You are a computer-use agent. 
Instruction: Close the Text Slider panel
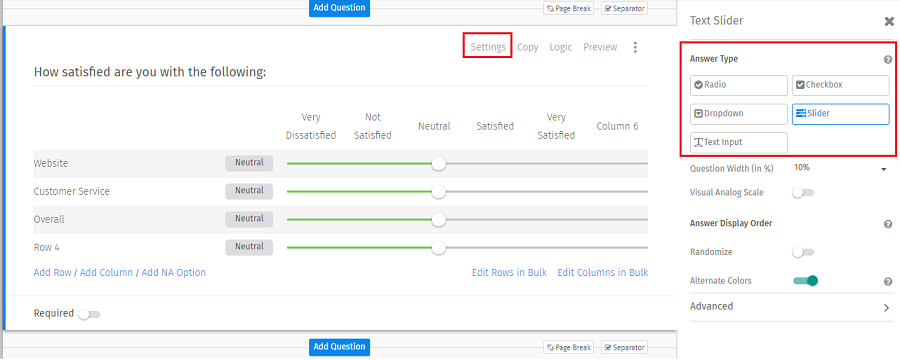pyautogui.click(x=889, y=22)
